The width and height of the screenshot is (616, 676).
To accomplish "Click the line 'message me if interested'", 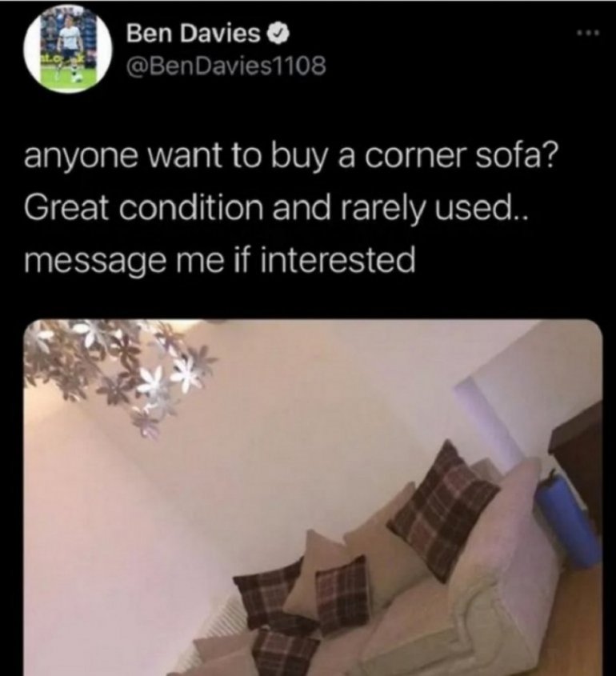I will click(220, 259).
